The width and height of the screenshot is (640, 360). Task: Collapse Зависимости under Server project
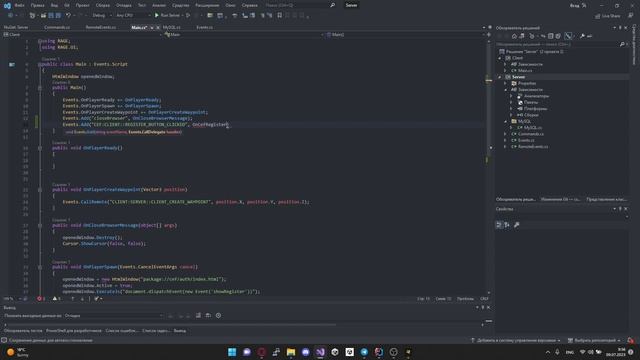505,90
